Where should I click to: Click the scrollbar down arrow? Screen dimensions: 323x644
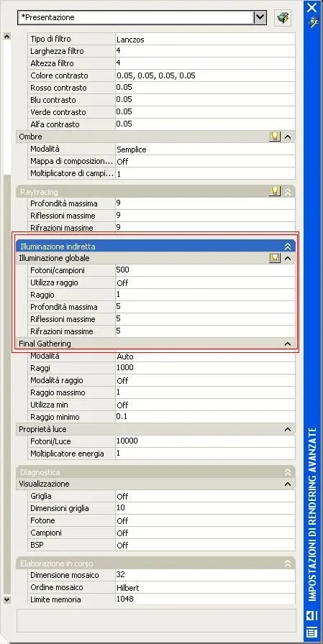(6, 600)
